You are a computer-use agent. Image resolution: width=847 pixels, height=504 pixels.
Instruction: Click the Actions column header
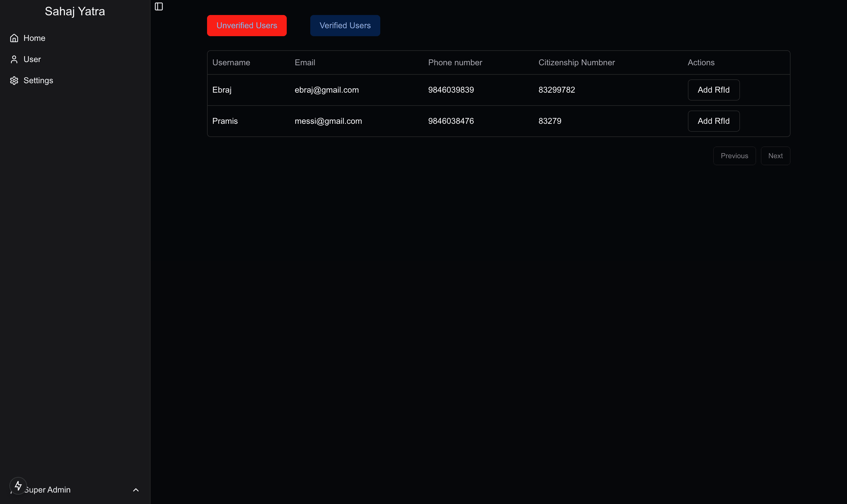coord(701,63)
